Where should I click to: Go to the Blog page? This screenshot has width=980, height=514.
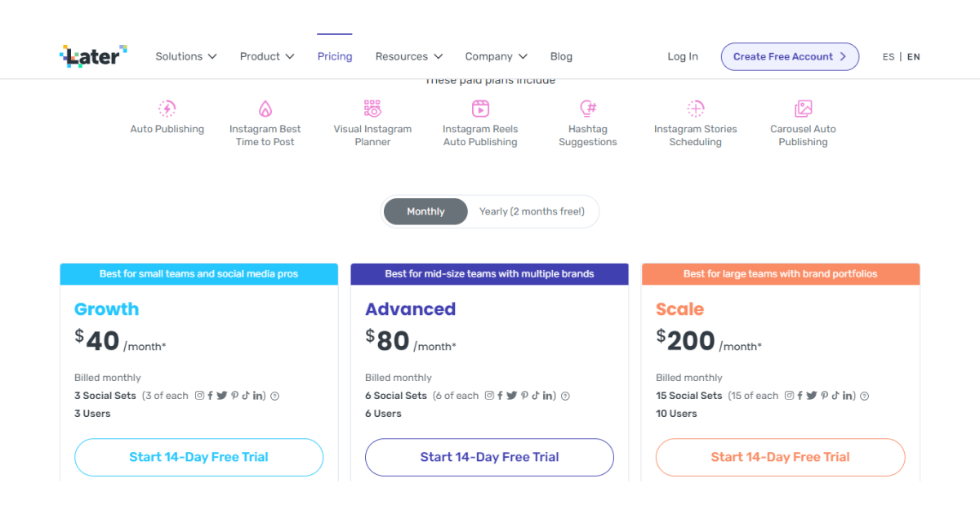coord(561,56)
